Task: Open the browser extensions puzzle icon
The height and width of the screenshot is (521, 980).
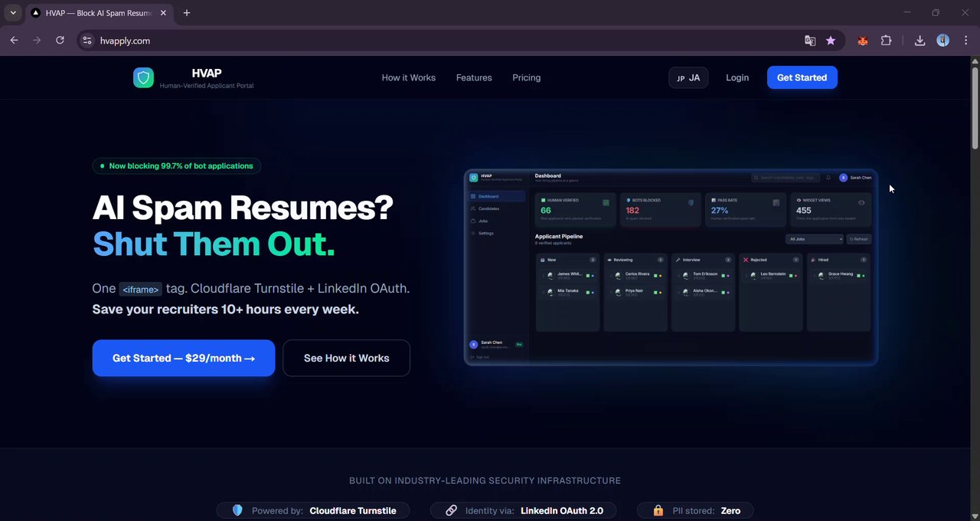Action: tap(886, 41)
